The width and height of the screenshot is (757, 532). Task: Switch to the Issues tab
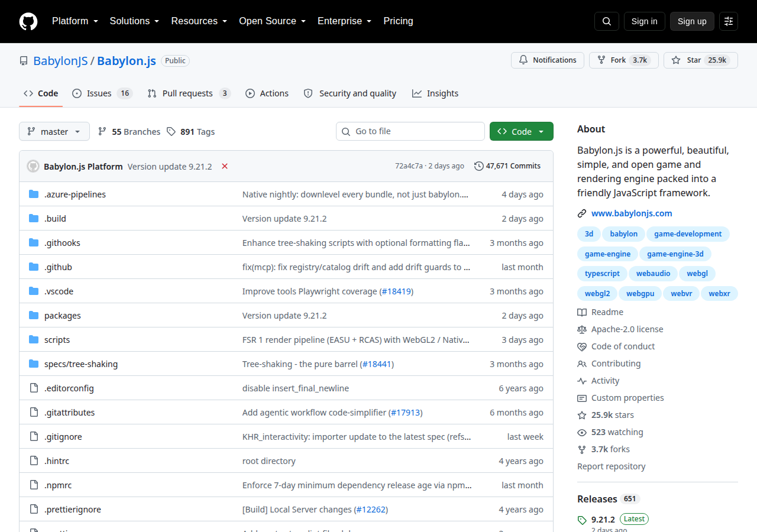[102, 93]
